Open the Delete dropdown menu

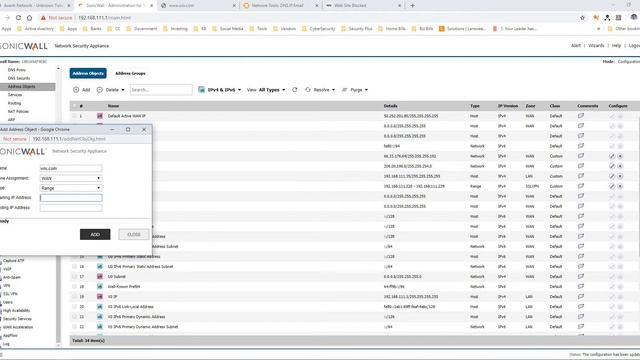tap(111, 90)
